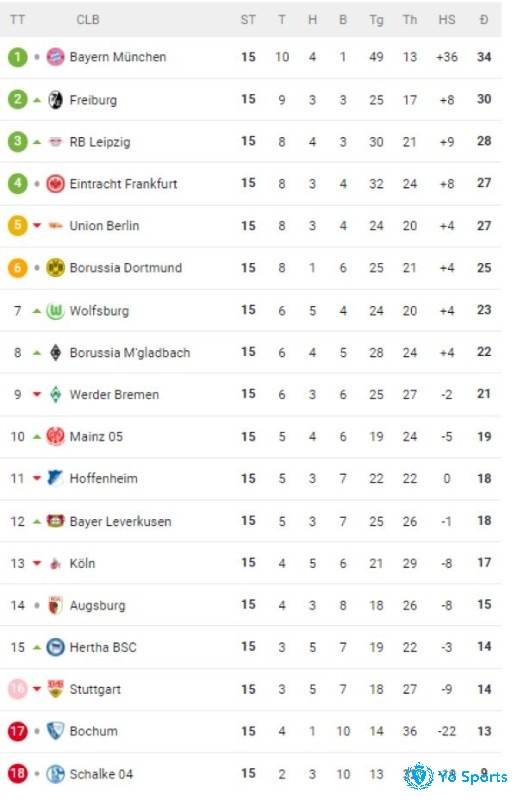Screen dimensions: 517x800
Task: Click the Hertha BSC blue badge
Action: (55, 647)
